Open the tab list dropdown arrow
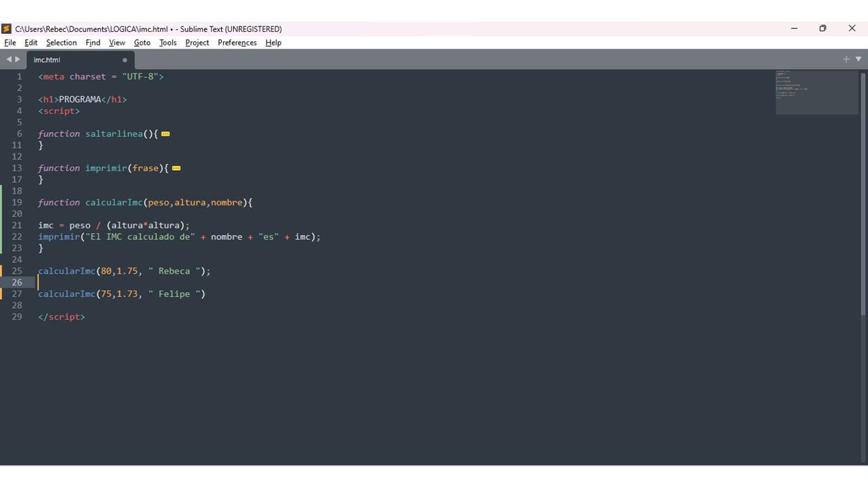This screenshot has height=488, width=868. [x=859, y=60]
